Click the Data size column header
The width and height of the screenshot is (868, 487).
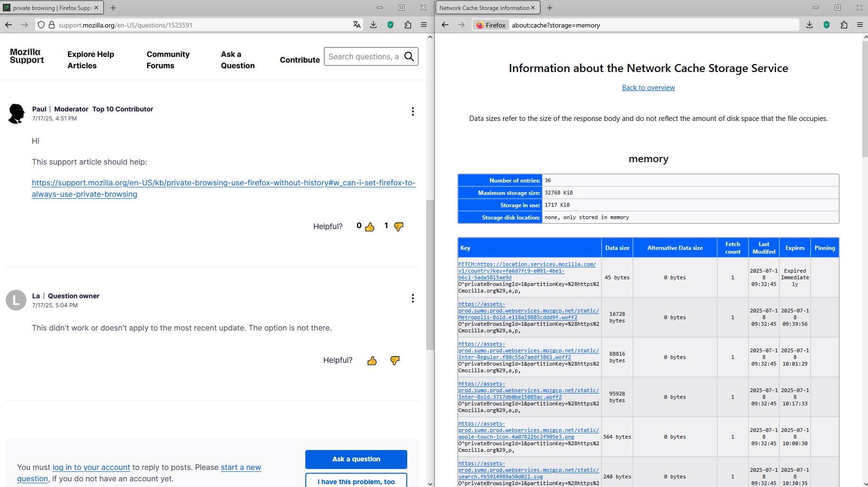pos(617,248)
